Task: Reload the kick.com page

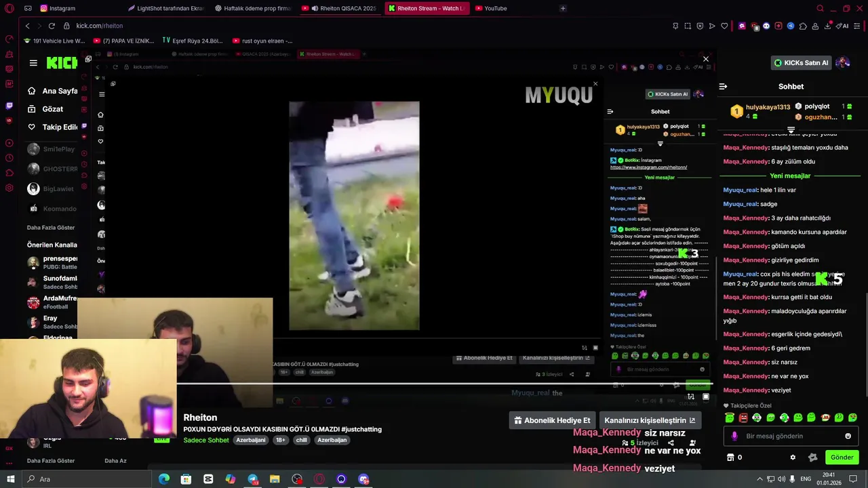Action: [x=52, y=26]
